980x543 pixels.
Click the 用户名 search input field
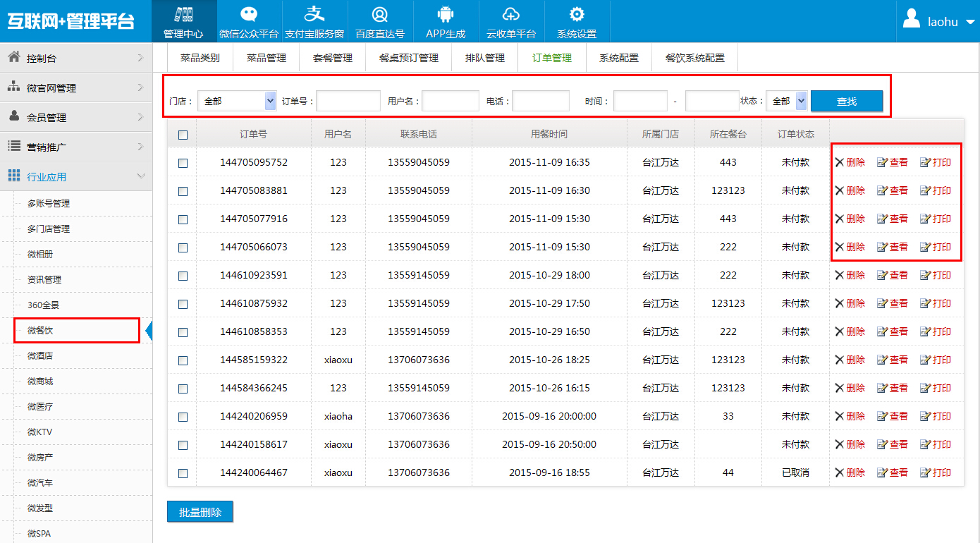[451, 101]
